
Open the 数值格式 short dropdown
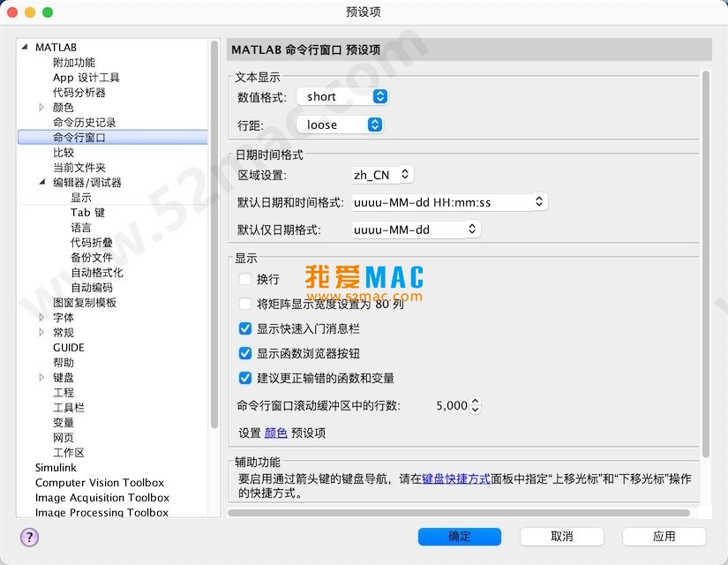coord(342,96)
